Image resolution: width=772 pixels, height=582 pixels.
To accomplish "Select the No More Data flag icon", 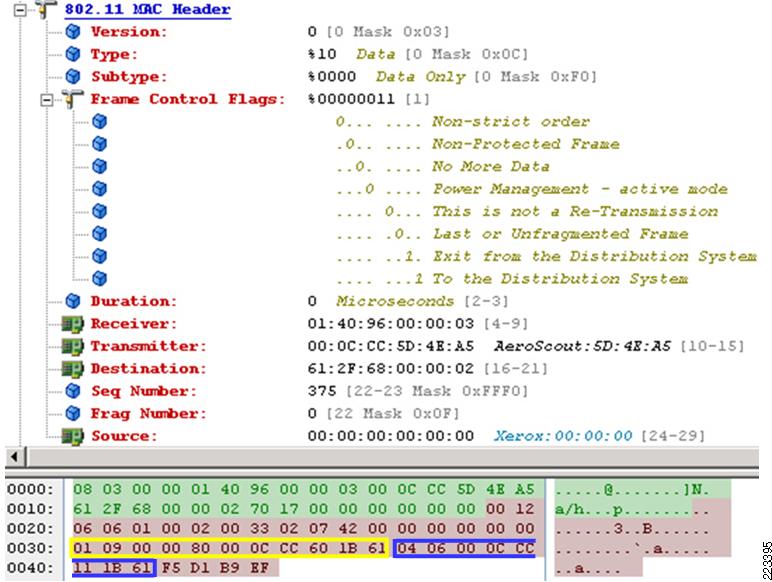I will tap(99, 166).
